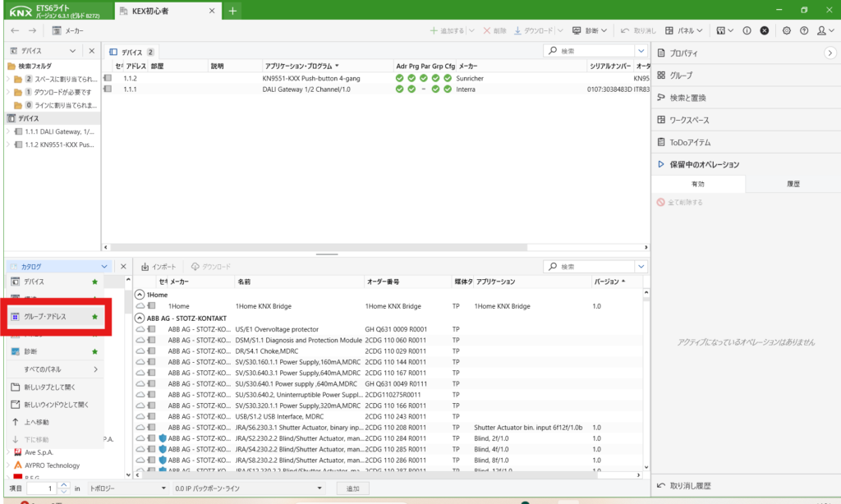This screenshot has height=504, width=841.
Task: Open a new tab with plus icon
Action: click(x=233, y=11)
